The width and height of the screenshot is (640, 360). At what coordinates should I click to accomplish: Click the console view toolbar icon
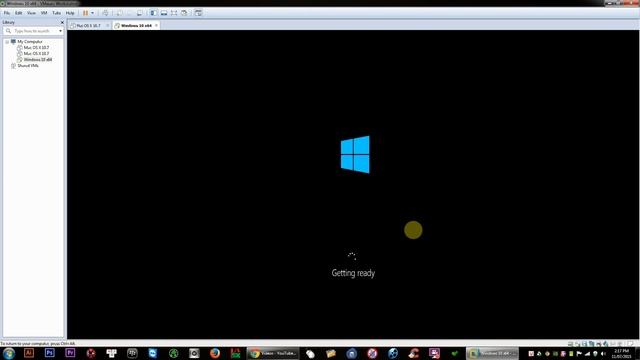(x=198, y=13)
